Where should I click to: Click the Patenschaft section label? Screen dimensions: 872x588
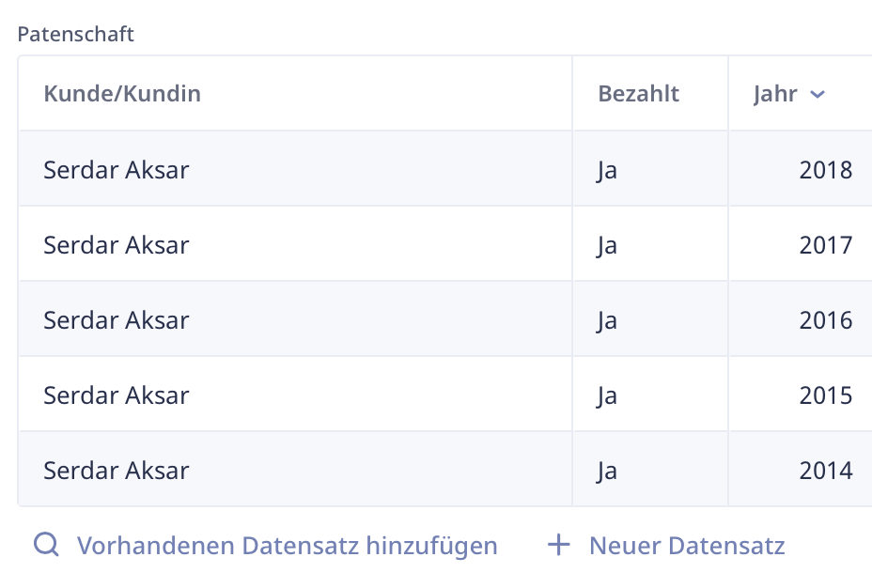pos(75,34)
